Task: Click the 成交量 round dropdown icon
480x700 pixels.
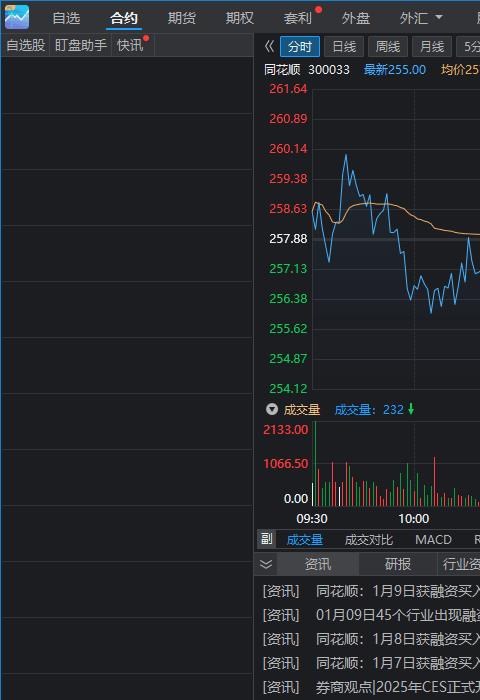Action: [x=271, y=409]
